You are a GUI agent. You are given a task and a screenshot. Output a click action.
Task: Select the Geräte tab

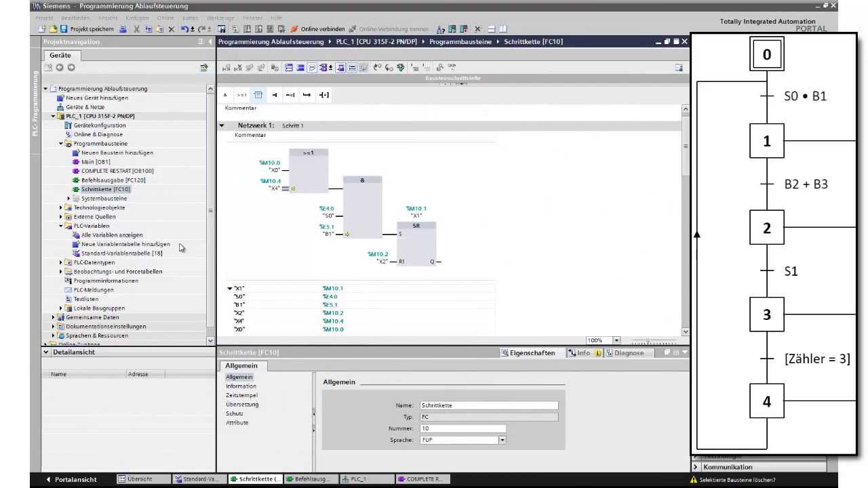pyautogui.click(x=60, y=55)
